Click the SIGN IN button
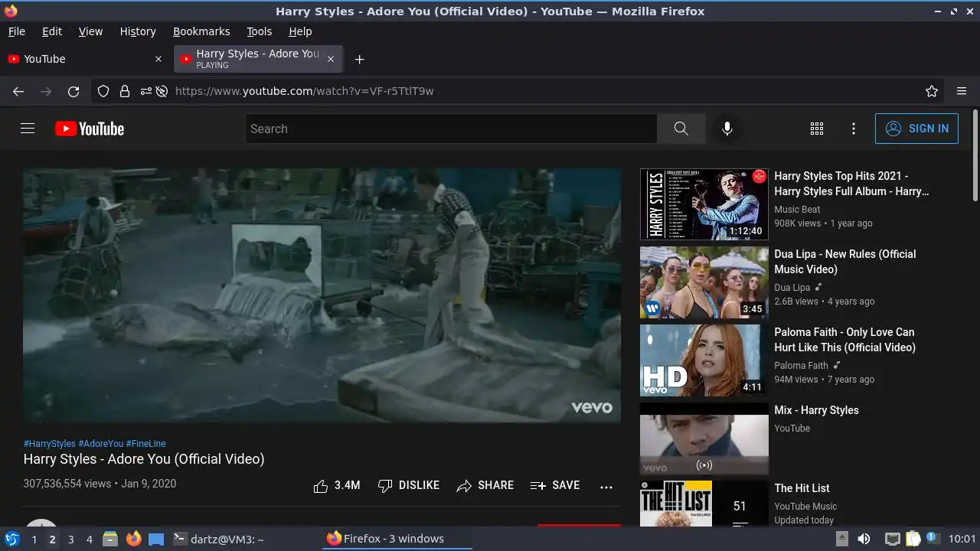The height and width of the screenshot is (551, 980). click(x=916, y=129)
